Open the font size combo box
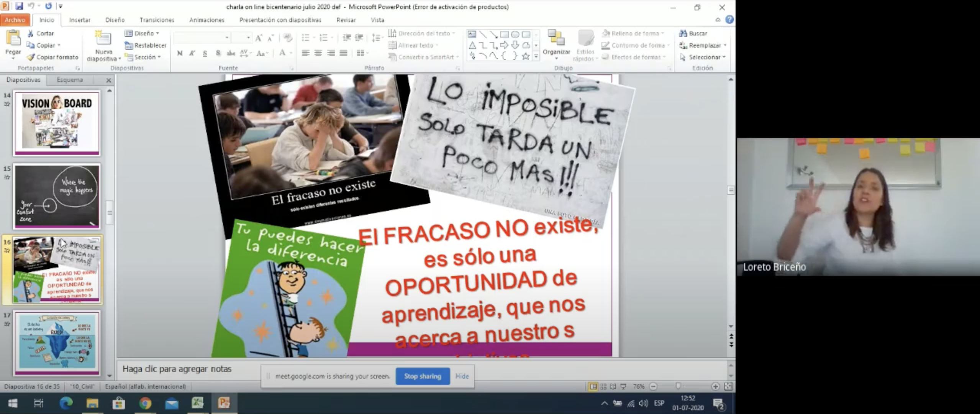The height and width of the screenshot is (414, 980). coord(242,38)
